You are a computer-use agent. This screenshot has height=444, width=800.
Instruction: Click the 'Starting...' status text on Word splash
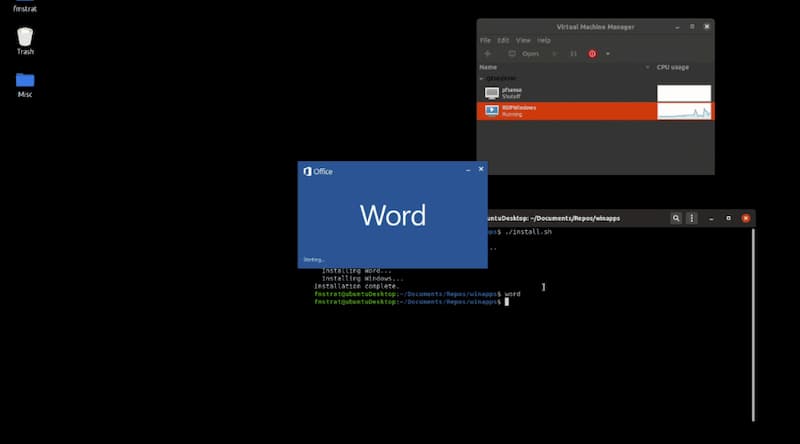pyautogui.click(x=314, y=260)
